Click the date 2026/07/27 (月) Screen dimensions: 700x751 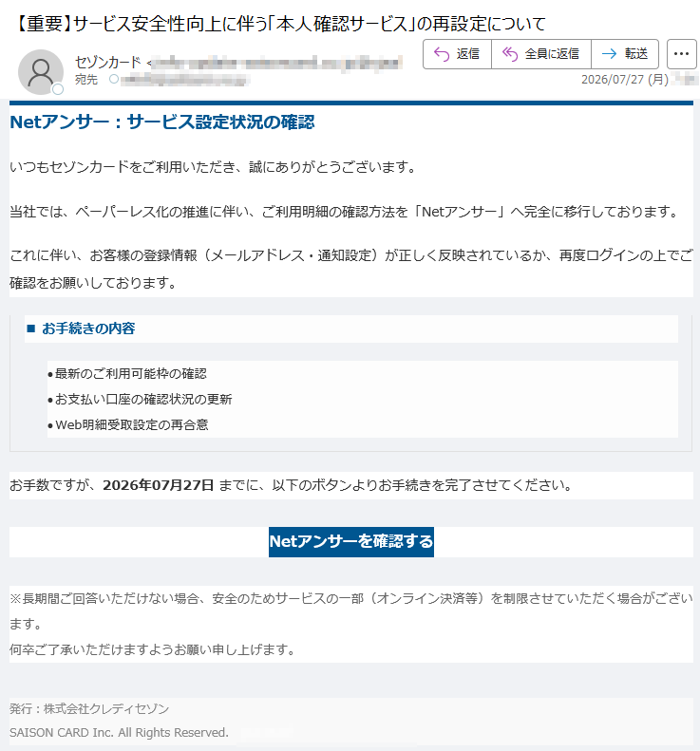coord(625,80)
